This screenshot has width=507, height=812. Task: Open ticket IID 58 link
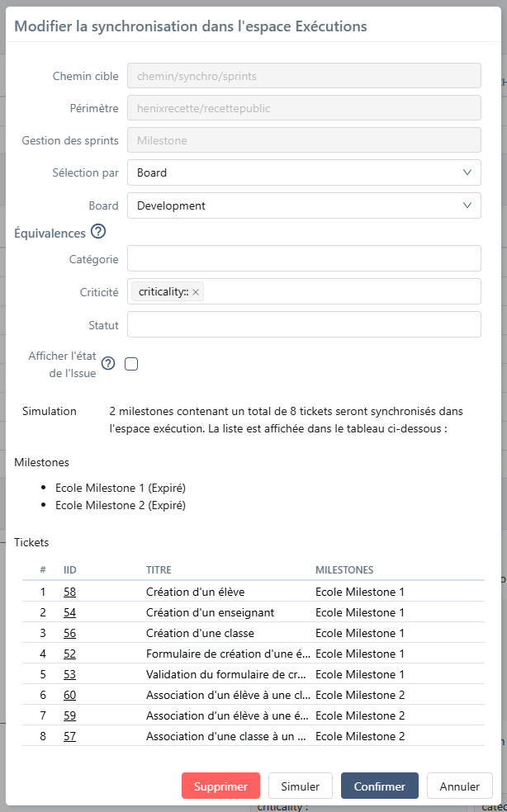[69, 592]
